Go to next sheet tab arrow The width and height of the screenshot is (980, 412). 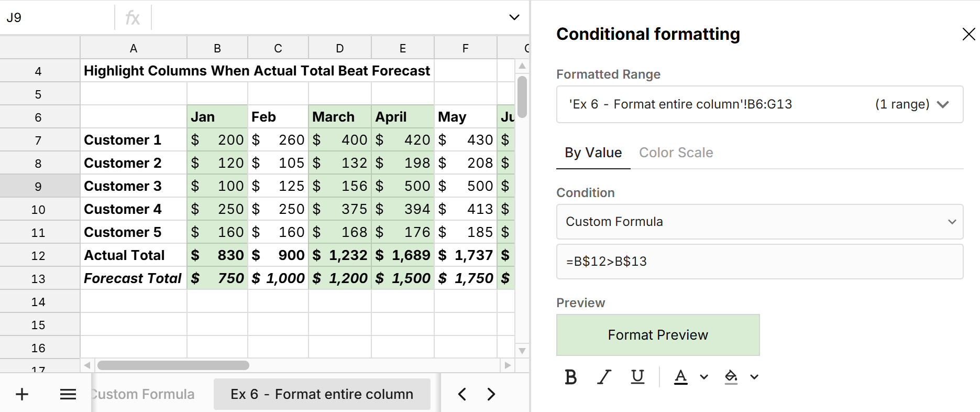pyautogui.click(x=491, y=394)
